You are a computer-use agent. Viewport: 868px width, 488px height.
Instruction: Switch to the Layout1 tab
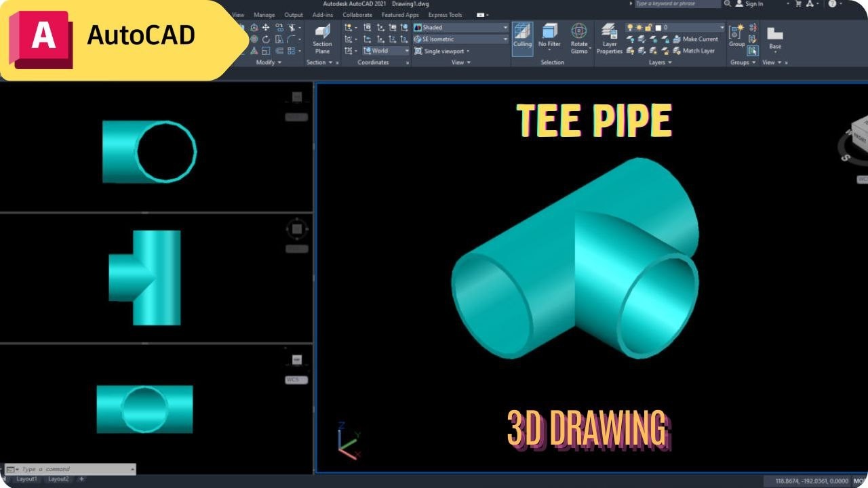pyautogui.click(x=26, y=479)
